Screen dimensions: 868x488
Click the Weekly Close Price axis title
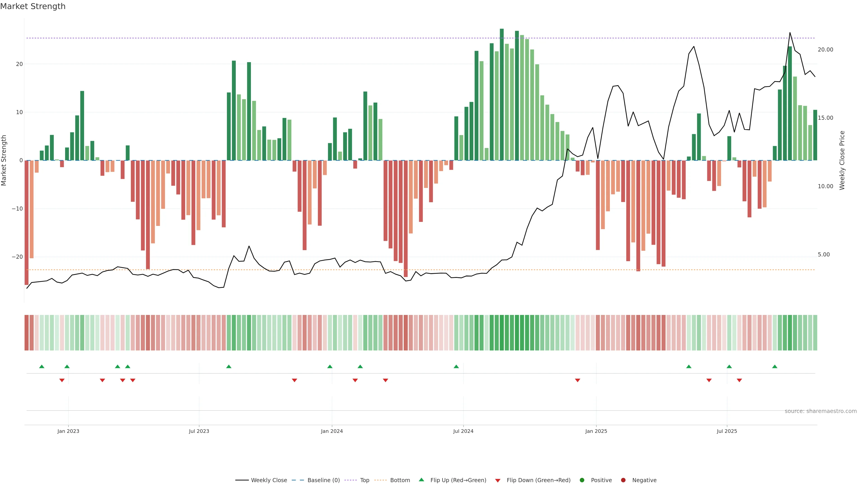[842, 160]
